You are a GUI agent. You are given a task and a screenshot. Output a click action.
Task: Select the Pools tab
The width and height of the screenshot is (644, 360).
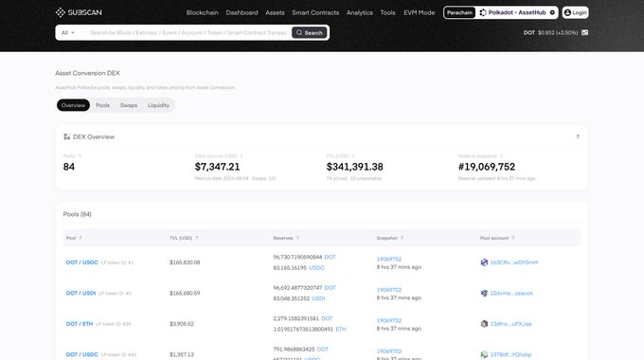pos(102,105)
